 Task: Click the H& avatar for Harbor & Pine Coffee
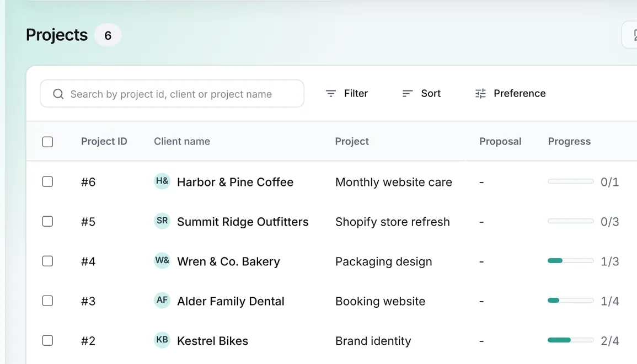[x=162, y=181]
